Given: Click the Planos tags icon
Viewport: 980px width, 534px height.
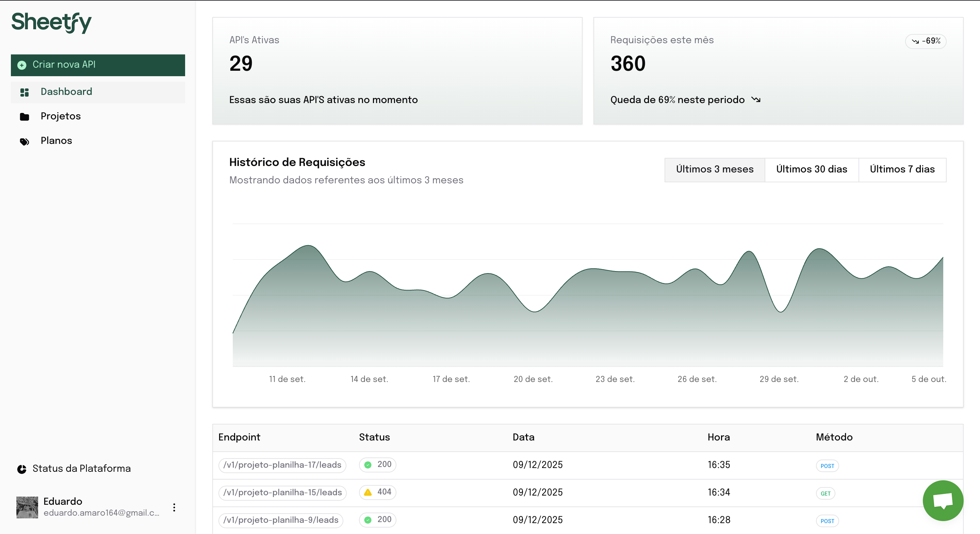Looking at the screenshot, I should [24, 141].
